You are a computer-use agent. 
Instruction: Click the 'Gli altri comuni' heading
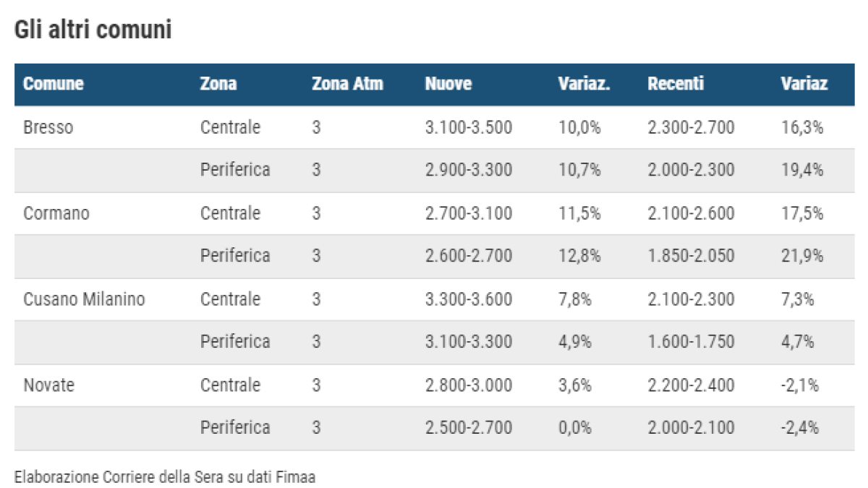pyautogui.click(x=93, y=30)
